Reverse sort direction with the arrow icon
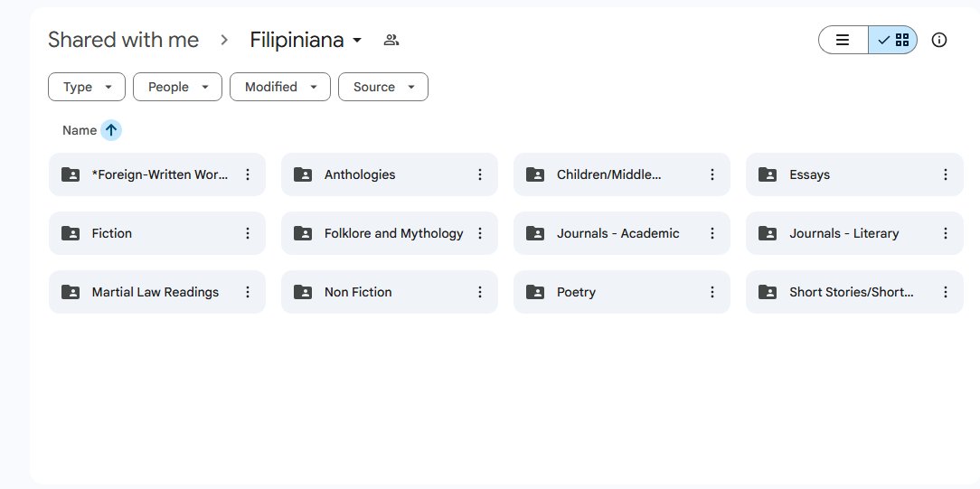 tap(111, 130)
